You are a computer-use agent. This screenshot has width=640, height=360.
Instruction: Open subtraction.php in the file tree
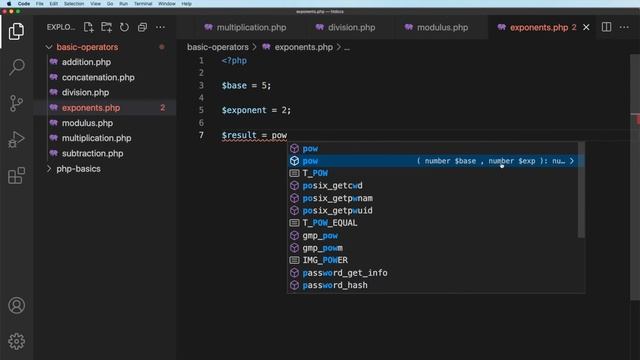tap(92, 153)
